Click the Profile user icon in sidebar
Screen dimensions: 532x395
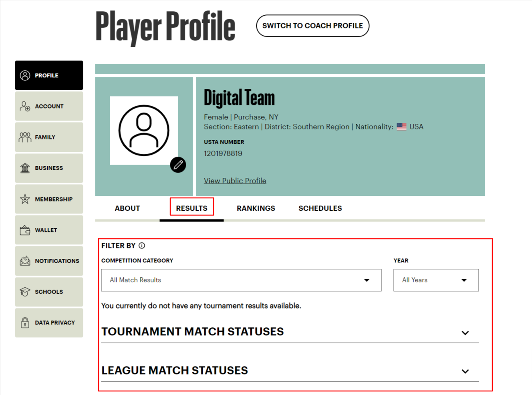click(x=25, y=75)
